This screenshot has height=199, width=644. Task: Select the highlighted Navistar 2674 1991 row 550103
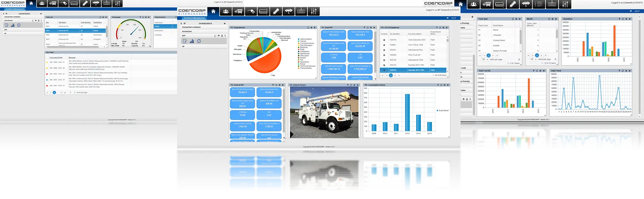click(x=413, y=70)
